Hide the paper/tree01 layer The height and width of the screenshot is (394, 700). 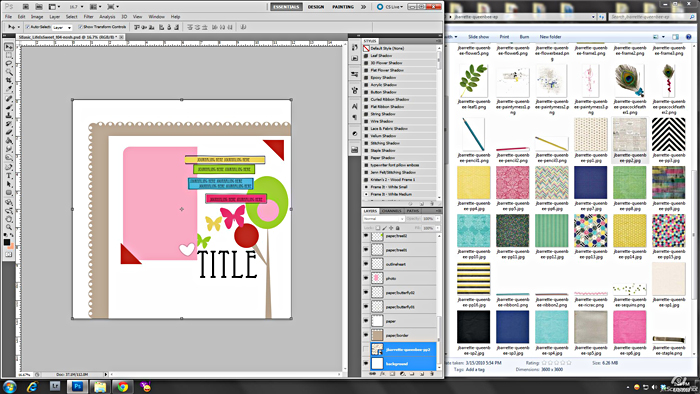click(366, 250)
